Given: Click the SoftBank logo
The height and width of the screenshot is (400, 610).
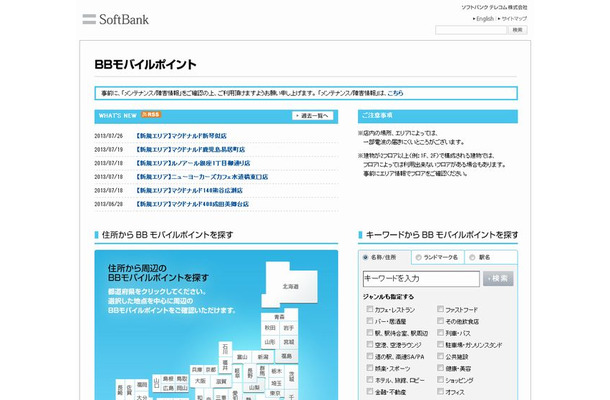Looking at the screenshot, I should 116,19.
